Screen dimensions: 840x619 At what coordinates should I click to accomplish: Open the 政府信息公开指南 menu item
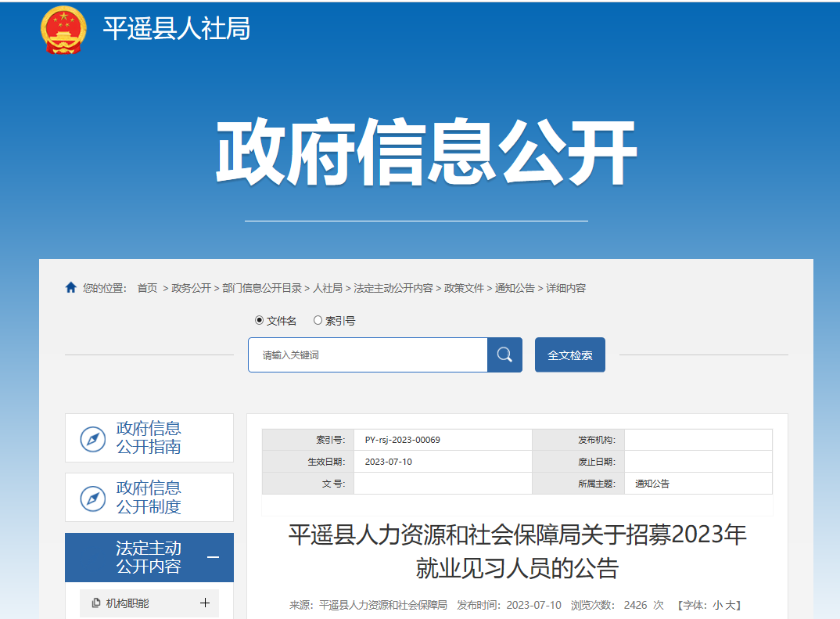[149, 438]
